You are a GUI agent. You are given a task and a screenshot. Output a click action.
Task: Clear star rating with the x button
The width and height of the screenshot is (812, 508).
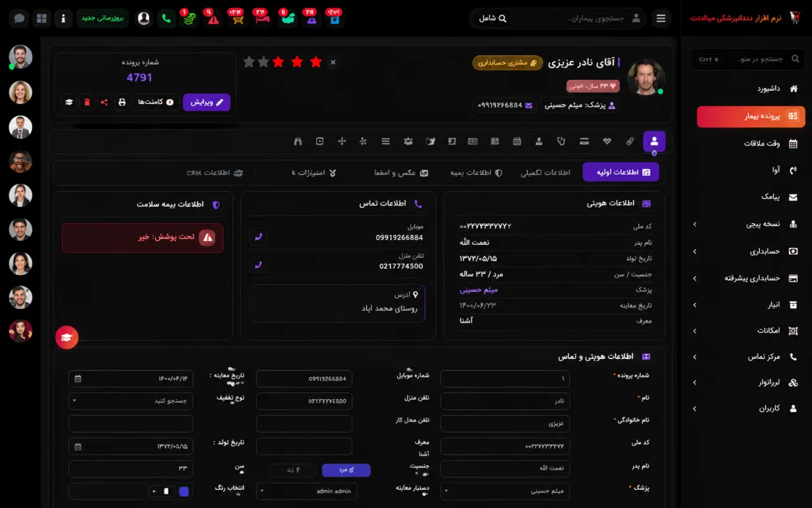pyautogui.click(x=333, y=62)
